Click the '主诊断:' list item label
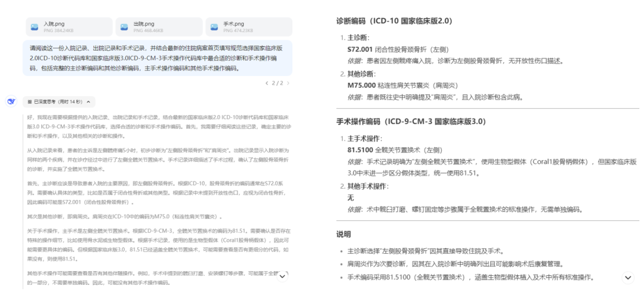The image size is (644, 301). tap(358, 38)
